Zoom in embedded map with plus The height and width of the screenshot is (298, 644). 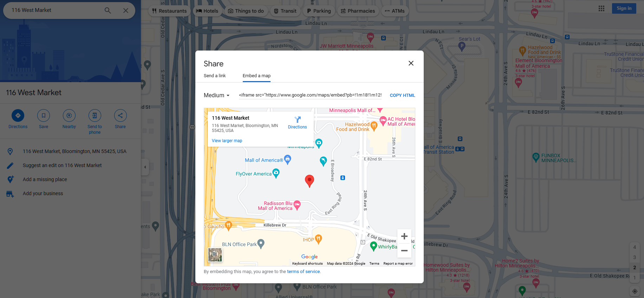pos(404,236)
